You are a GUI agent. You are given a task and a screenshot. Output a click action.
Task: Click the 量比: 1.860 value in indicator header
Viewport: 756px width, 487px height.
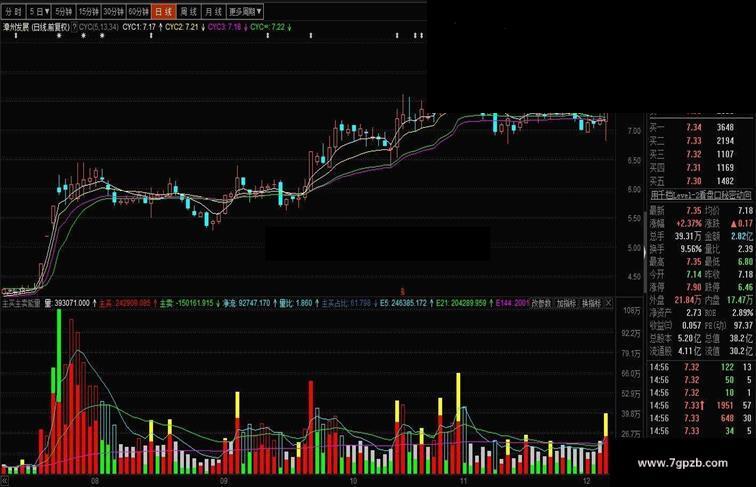point(296,303)
